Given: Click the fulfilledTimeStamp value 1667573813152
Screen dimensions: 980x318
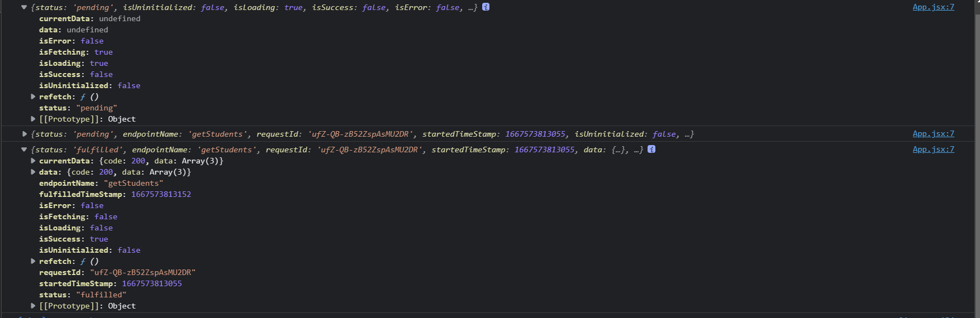Looking at the screenshot, I should tap(161, 195).
